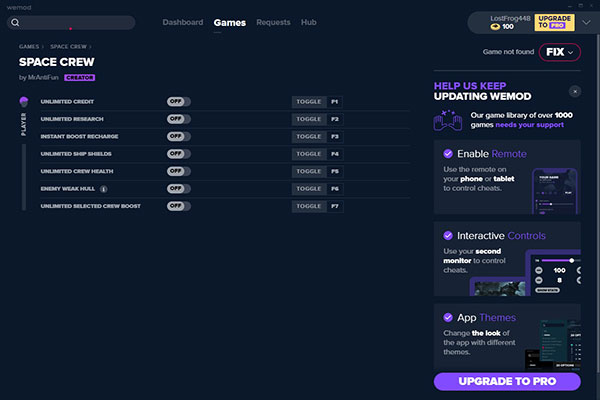Click the search magnifier icon
This screenshot has width=600, height=400.
16,22
